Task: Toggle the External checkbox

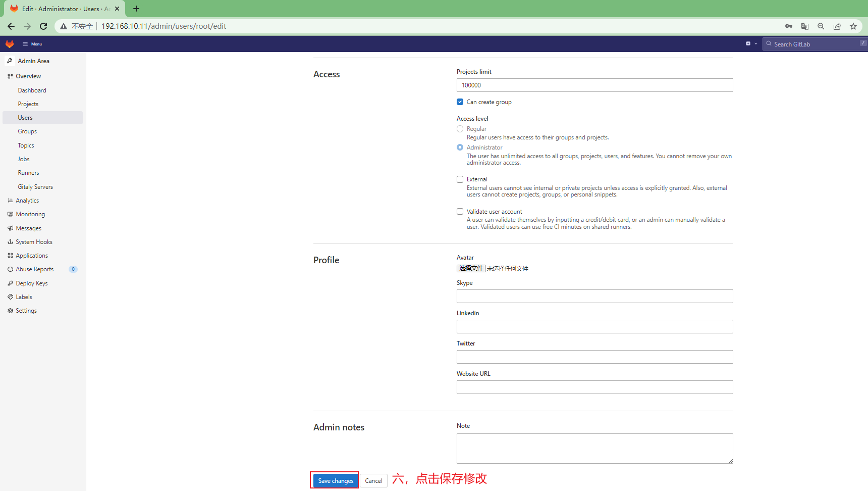Action: pos(460,179)
